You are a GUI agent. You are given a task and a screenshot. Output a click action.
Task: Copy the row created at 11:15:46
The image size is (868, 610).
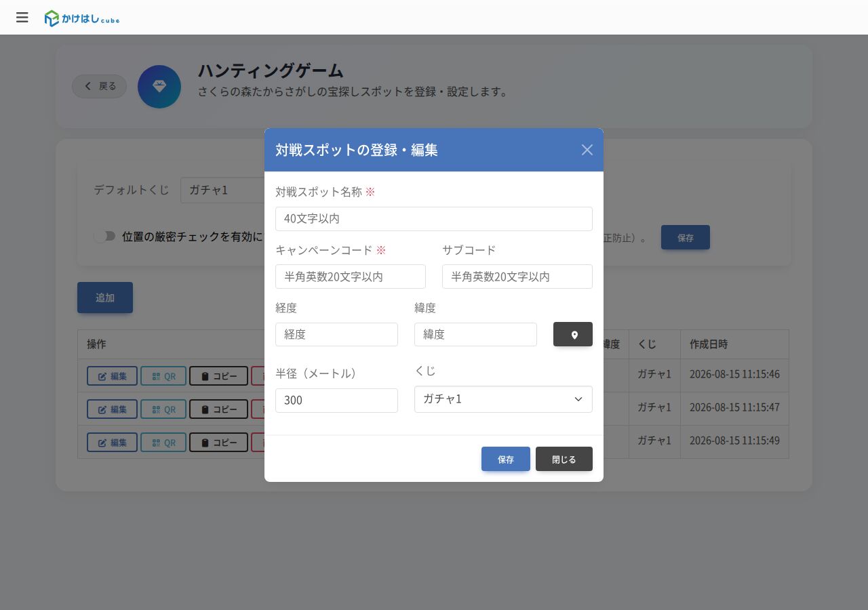pyautogui.click(x=218, y=376)
